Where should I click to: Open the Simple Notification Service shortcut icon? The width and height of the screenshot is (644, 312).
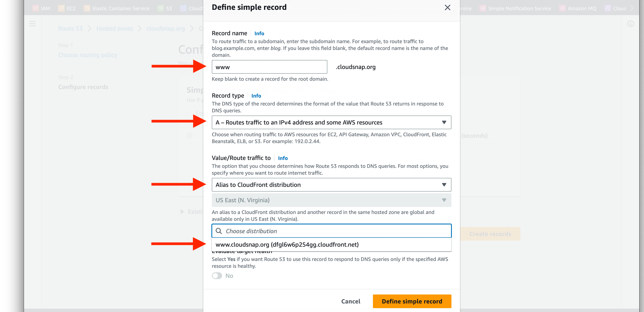click(x=482, y=9)
